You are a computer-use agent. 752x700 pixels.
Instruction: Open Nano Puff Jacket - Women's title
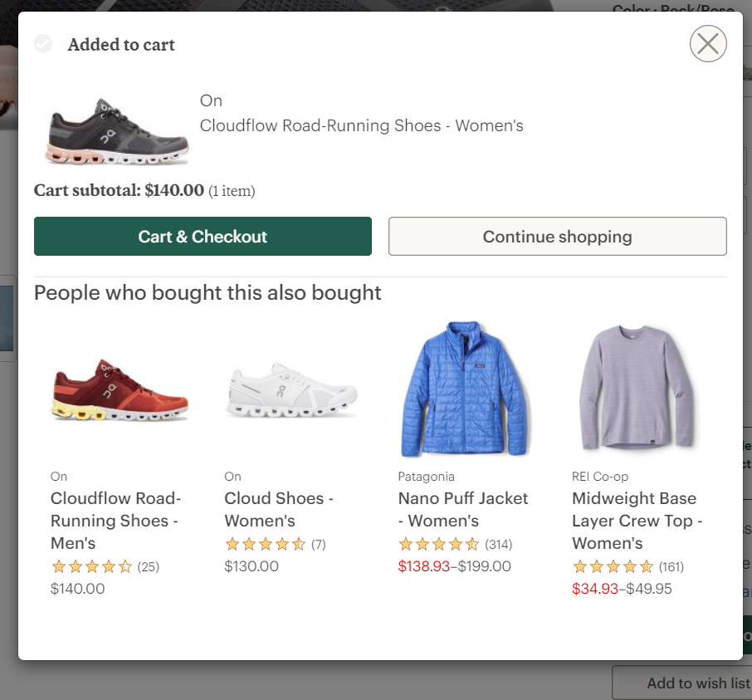(x=462, y=509)
